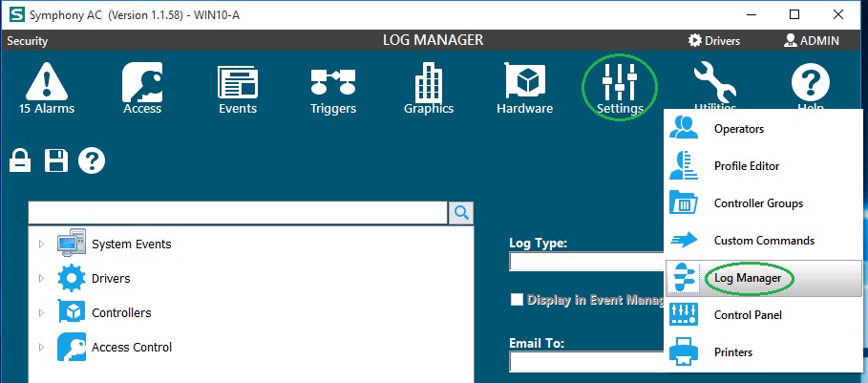Click the Symphony AC app icon in title bar
Viewport: 868px width, 383px height.
(17, 15)
